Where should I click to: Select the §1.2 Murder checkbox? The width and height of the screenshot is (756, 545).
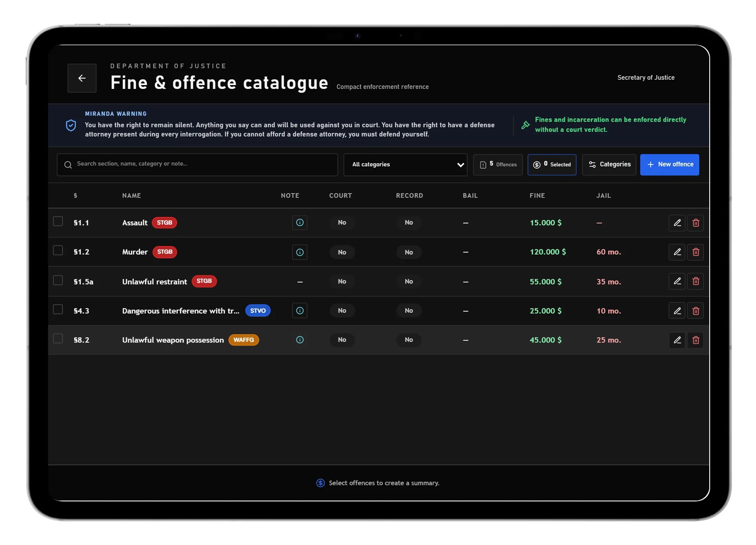pos(58,251)
